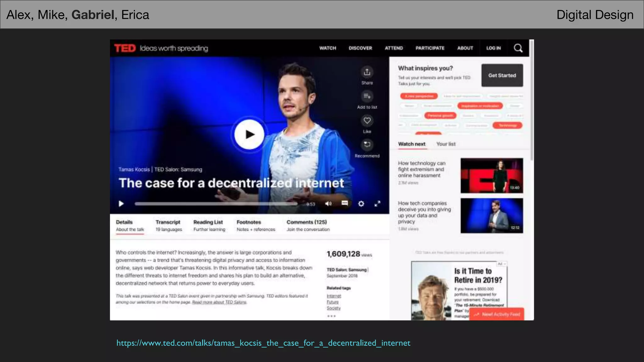Click the New! Activity Feed button

click(497, 314)
